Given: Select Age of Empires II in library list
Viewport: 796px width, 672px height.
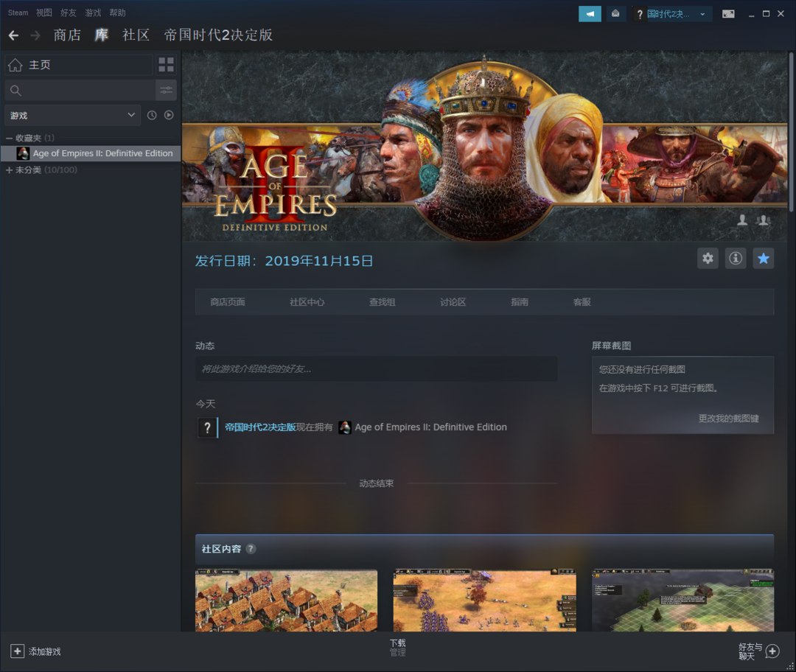Looking at the screenshot, I should tap(91, 153).
